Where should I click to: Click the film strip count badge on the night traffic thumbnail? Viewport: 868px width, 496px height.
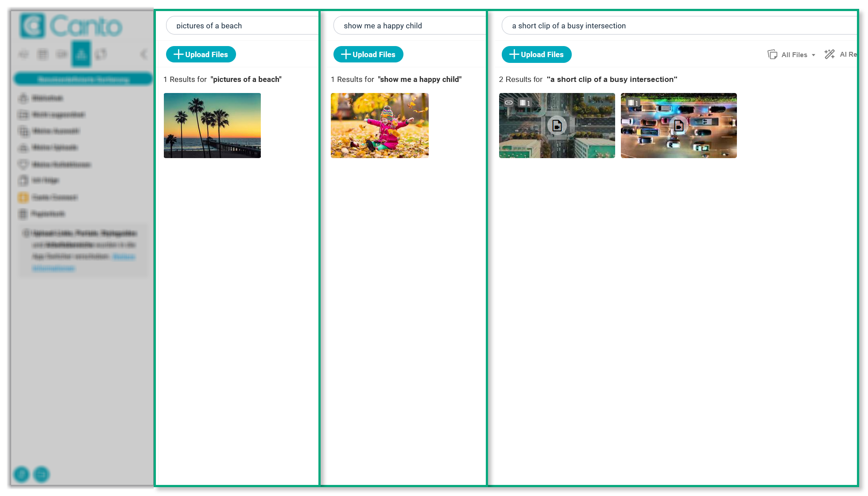coord(633,103)
